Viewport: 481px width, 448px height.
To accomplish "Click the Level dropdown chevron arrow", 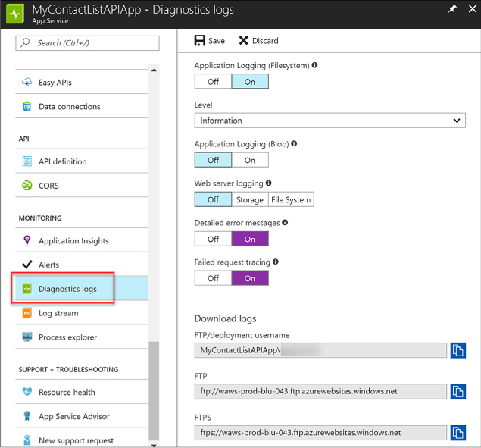I will pyautogui.click(x=457, y=121).
